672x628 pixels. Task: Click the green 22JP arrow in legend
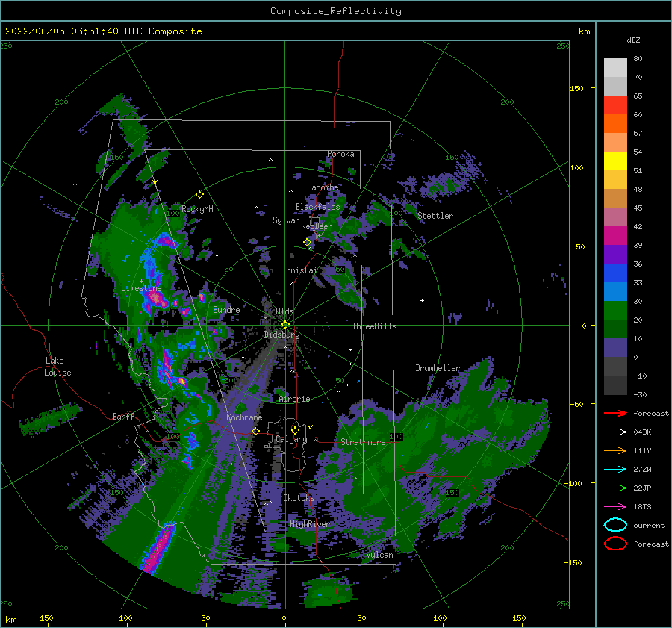(x=615, y=488)
